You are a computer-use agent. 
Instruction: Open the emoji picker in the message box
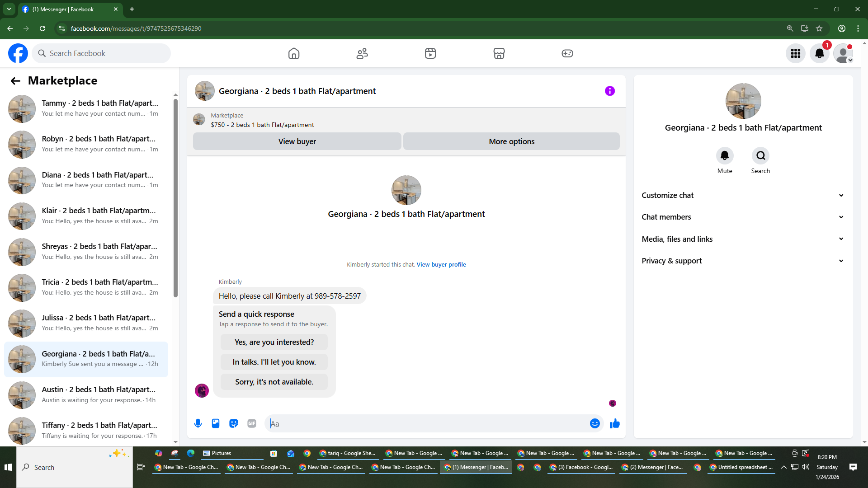(594, 423)
